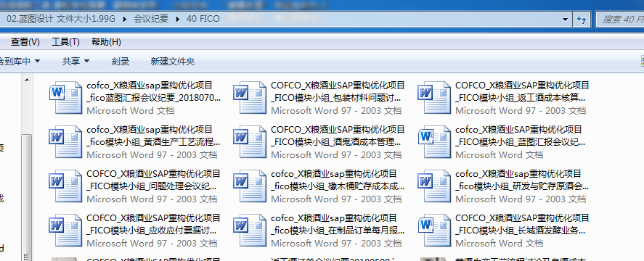Screen dimensions: 644x261
Task: Open address bar history dropdown arrow
Action: [x=565, y=20]
